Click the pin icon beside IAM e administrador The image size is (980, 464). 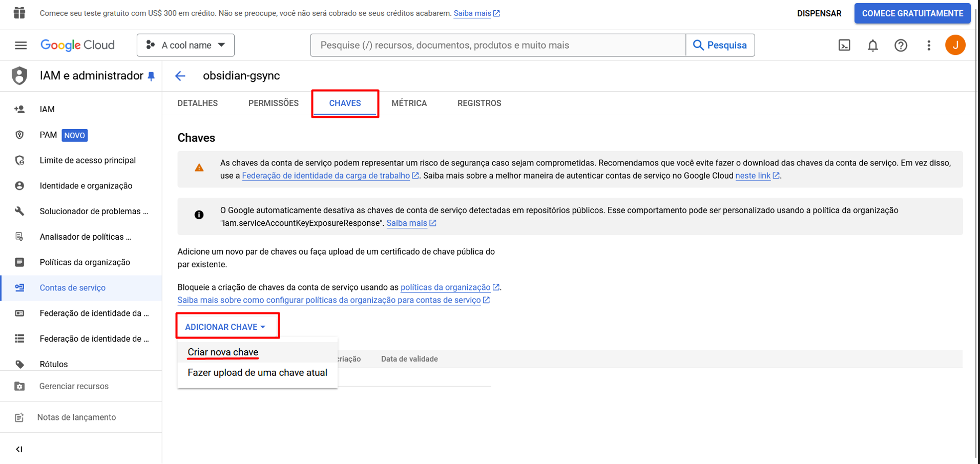click(151, 76)
